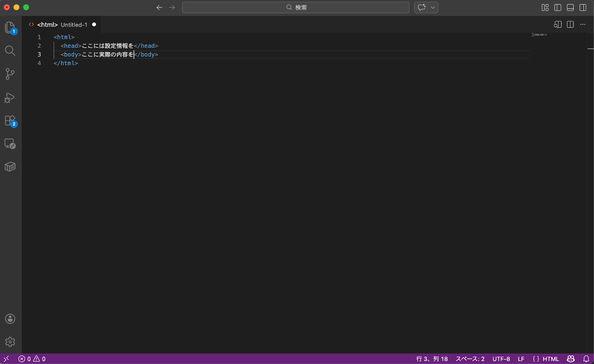
Task: Open the HTML language mode selector
Action: [x=546, y=359]
